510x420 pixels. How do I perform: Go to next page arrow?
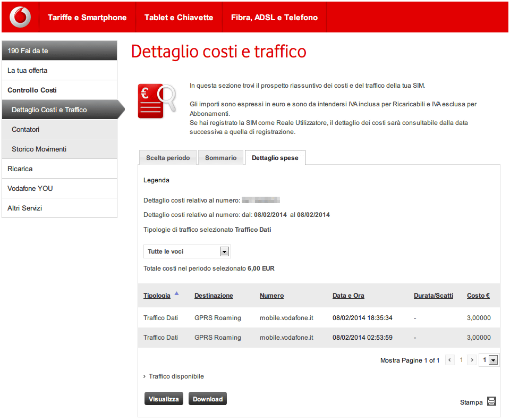(472, 360)
